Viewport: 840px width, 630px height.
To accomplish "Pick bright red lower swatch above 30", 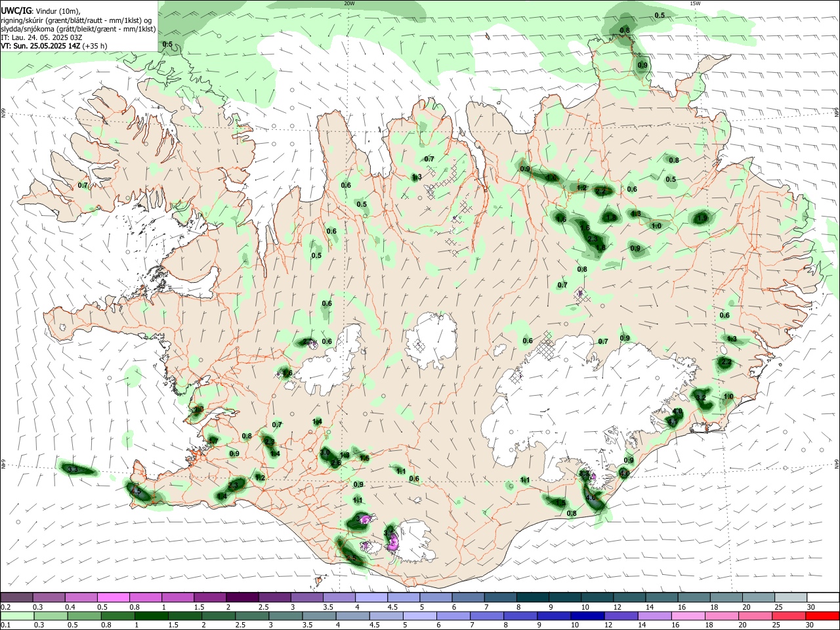I will (822, 616).
